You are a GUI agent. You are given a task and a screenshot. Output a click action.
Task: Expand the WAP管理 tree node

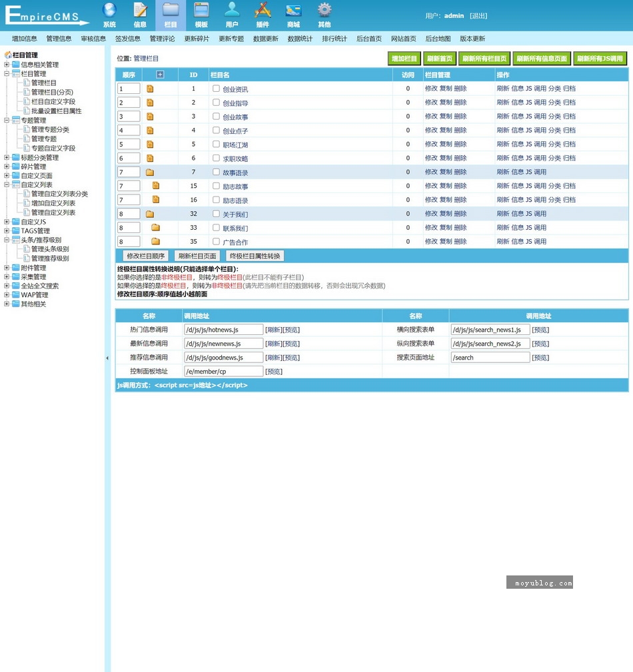click(x=7, y=294)
